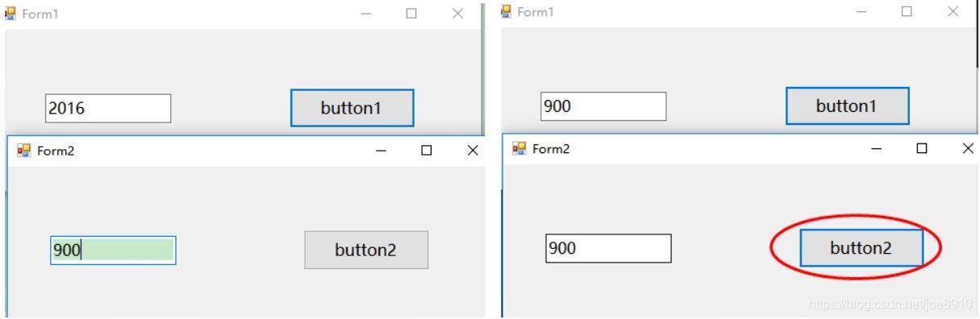Image resolution: width=980 pixels, height=319 pixels.
Task: Close the left Form1 window
Action: 458,14
